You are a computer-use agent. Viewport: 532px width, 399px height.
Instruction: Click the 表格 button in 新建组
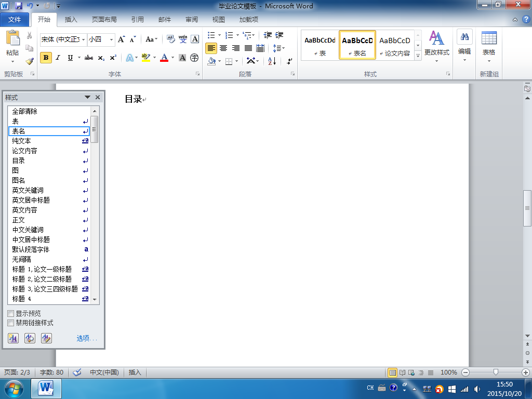tap(489, 46)
